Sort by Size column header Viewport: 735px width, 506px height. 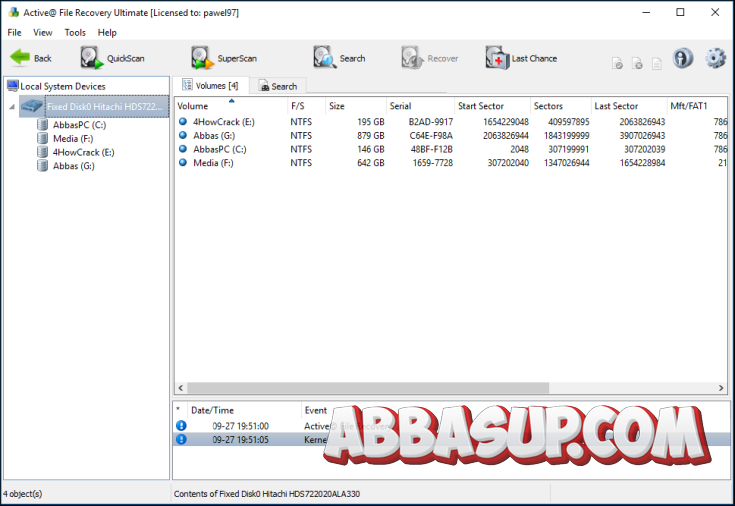[355, 106]
